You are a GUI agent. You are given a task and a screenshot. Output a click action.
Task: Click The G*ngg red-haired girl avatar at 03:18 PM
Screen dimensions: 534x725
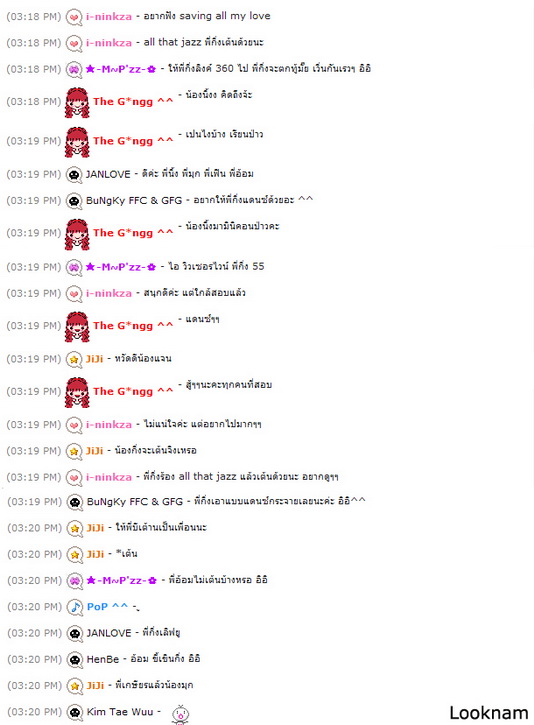point(77,102)
